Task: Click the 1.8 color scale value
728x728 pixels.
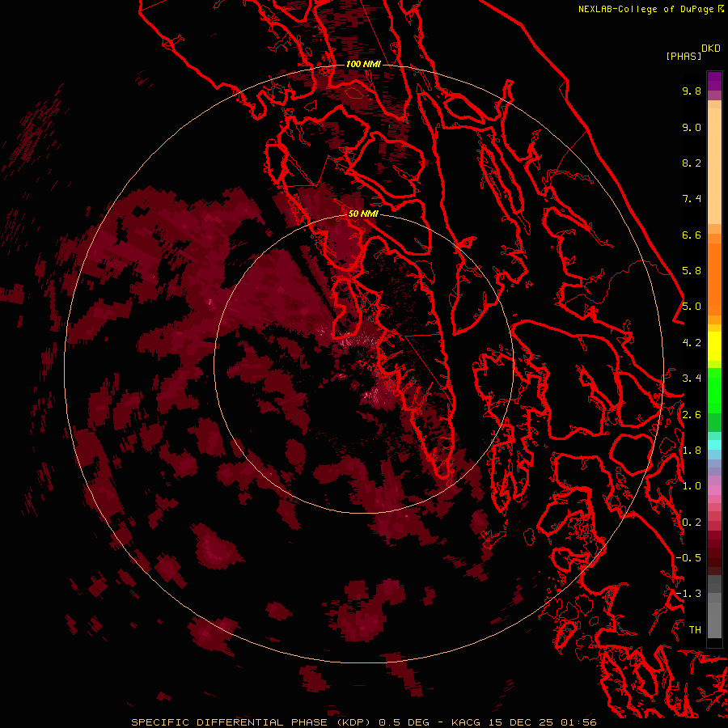Action: coord(692,451)
